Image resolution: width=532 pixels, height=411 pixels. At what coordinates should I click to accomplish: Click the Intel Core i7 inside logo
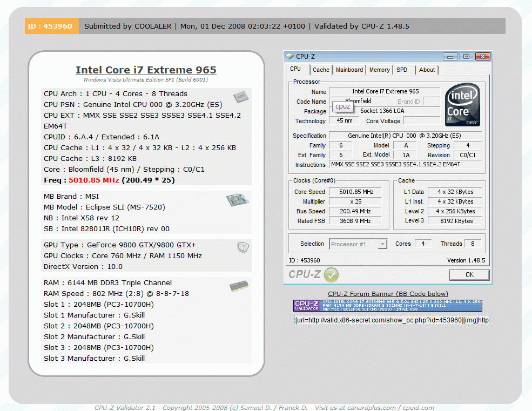tap(462, 105)
